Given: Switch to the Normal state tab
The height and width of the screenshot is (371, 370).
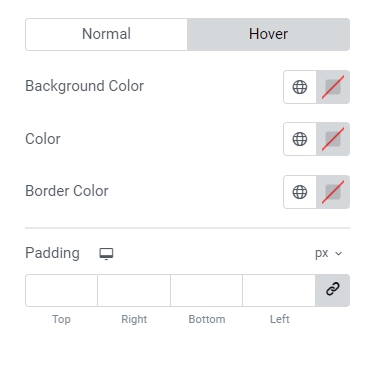Looking at the screenshot, I should pos(106,34).
